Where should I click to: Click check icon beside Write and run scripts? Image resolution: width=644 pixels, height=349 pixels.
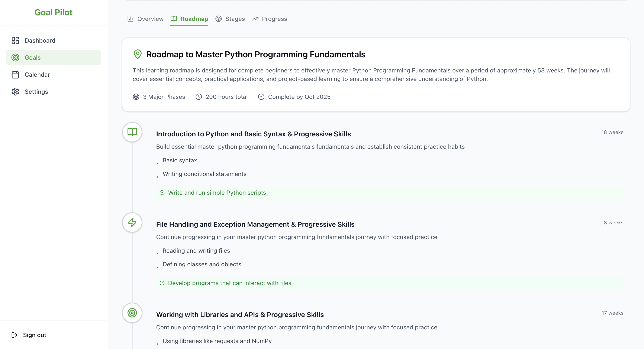[162, 193]
